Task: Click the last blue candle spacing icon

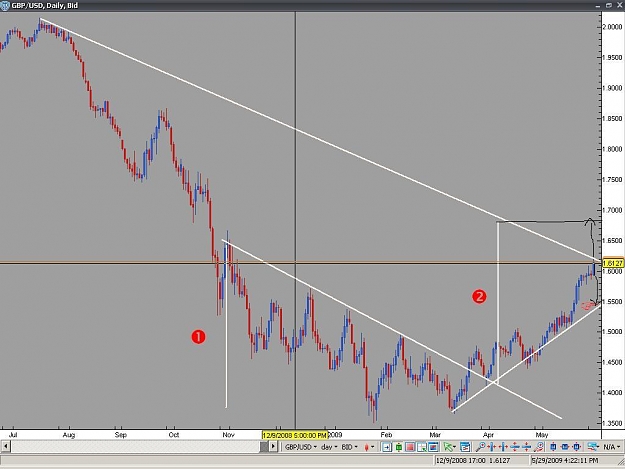Action: (576, 447)
